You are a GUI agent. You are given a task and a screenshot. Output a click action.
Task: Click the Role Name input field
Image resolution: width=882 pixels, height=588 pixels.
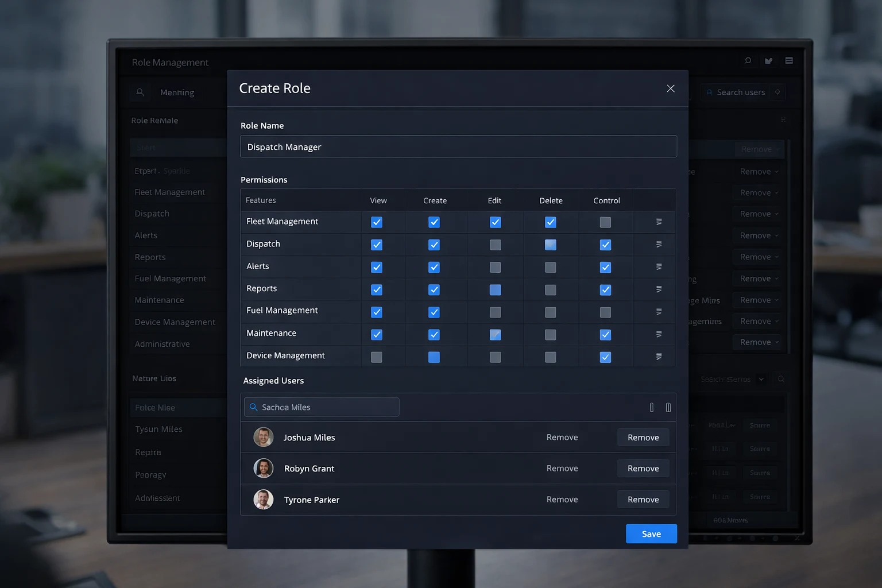458,146
